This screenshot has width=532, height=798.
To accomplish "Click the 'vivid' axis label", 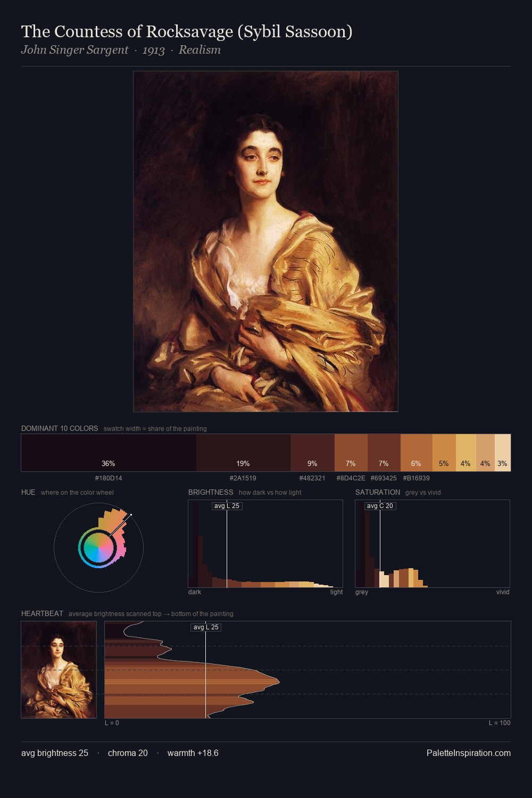I will click(503, 592).
